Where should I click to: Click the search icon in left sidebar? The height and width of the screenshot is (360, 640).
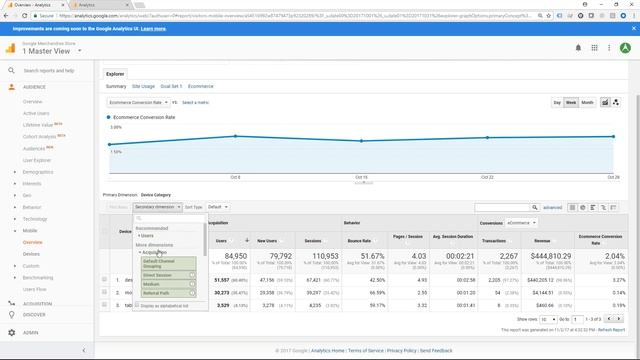pyautogui.click(x=11, y=71)
